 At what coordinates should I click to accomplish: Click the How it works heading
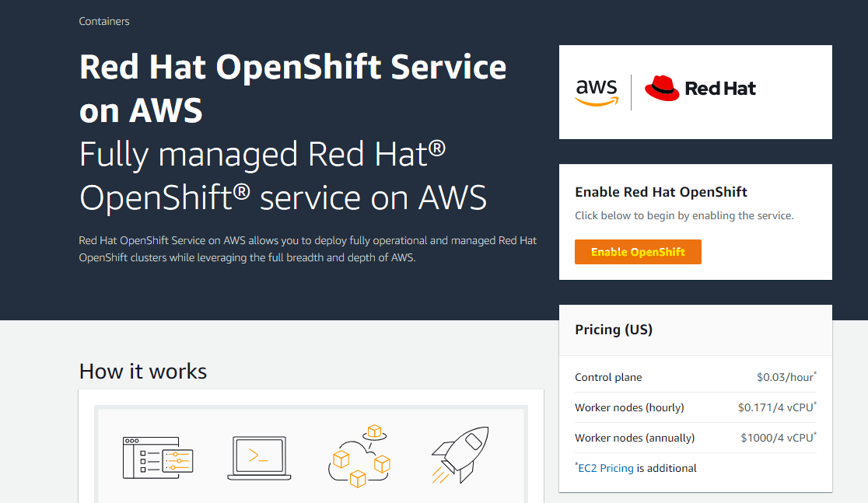click(x=142, y=372)
